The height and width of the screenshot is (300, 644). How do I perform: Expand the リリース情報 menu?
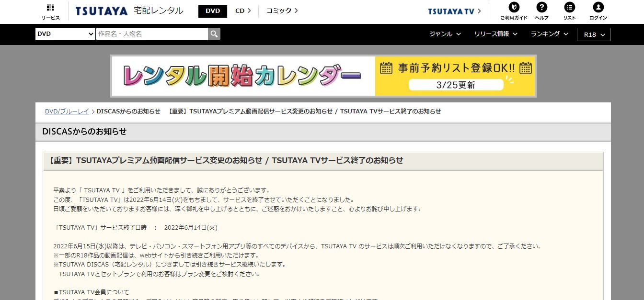pos(496,34)
